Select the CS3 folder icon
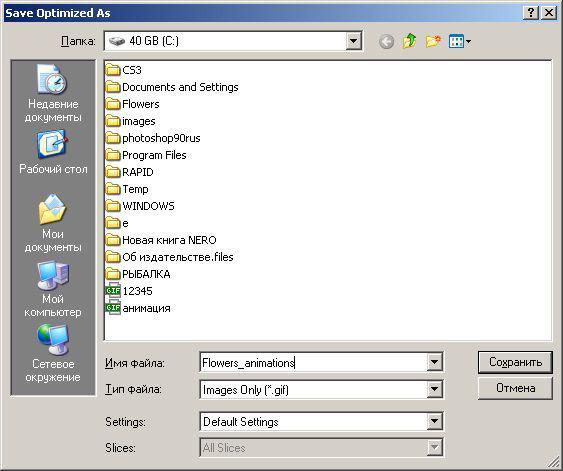563x471 pixels. 113,70
